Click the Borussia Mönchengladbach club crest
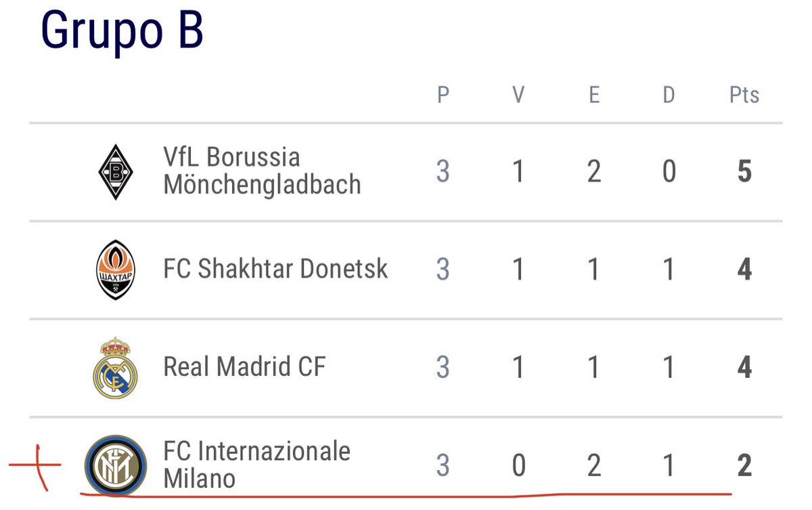The height and width of the screenshot is (510, 812). [115, 172]
